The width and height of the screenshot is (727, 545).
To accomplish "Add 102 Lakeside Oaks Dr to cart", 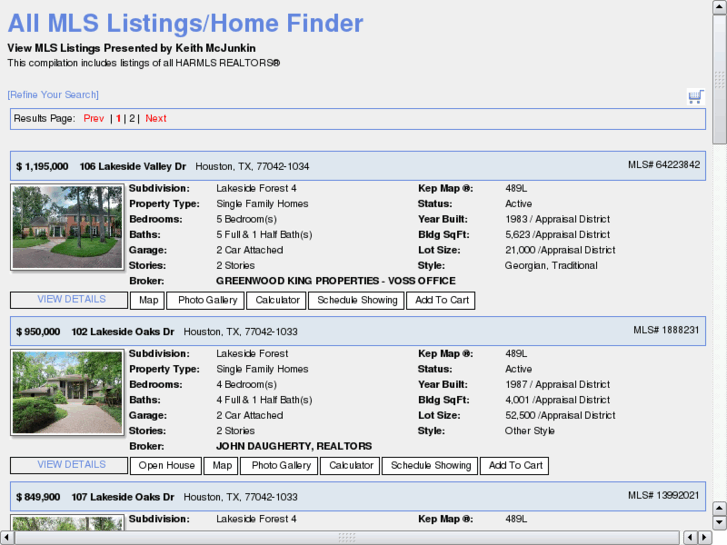I will pos(515,465).
